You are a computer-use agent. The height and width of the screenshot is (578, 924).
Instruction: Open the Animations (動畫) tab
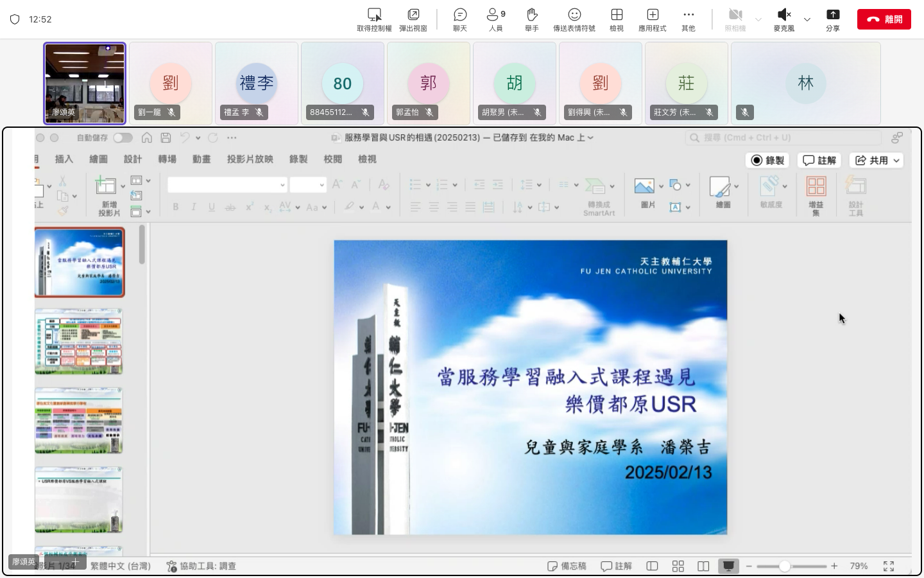point(201,159)
